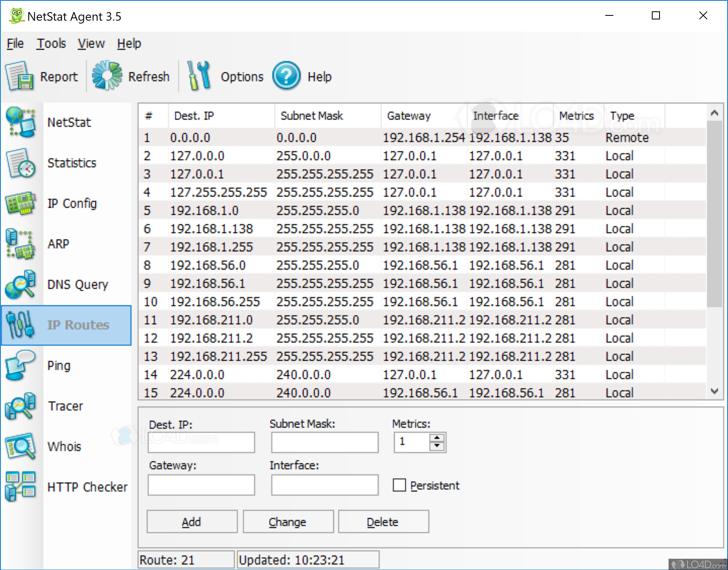Enable the Persistent route option

tap(399, 485)
